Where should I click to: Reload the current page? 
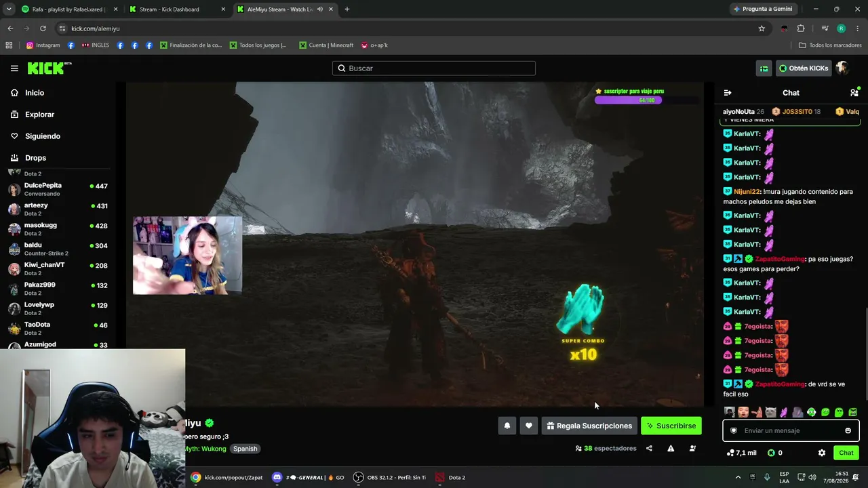(43, 28)
